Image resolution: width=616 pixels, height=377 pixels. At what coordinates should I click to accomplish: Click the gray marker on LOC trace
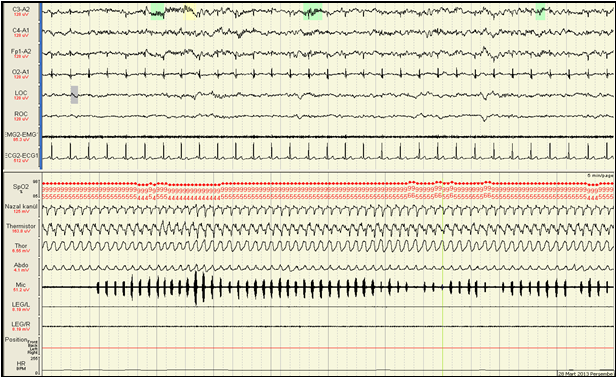74,95
